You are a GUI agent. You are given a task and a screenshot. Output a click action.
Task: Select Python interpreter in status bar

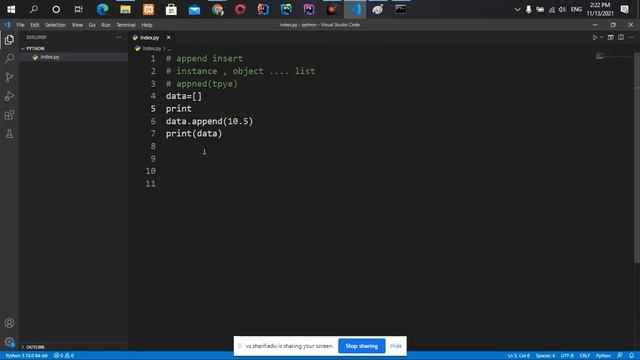coord(27,356)
